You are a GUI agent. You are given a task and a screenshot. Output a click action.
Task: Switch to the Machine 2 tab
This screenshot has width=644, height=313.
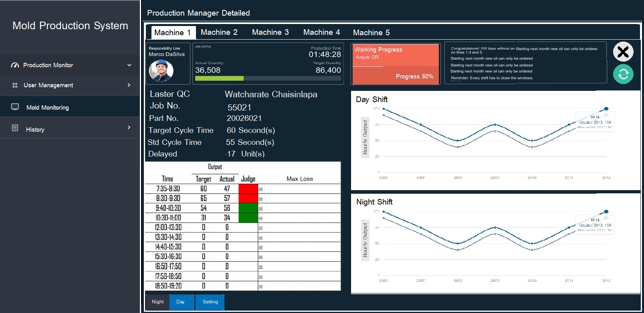point(219,32)
